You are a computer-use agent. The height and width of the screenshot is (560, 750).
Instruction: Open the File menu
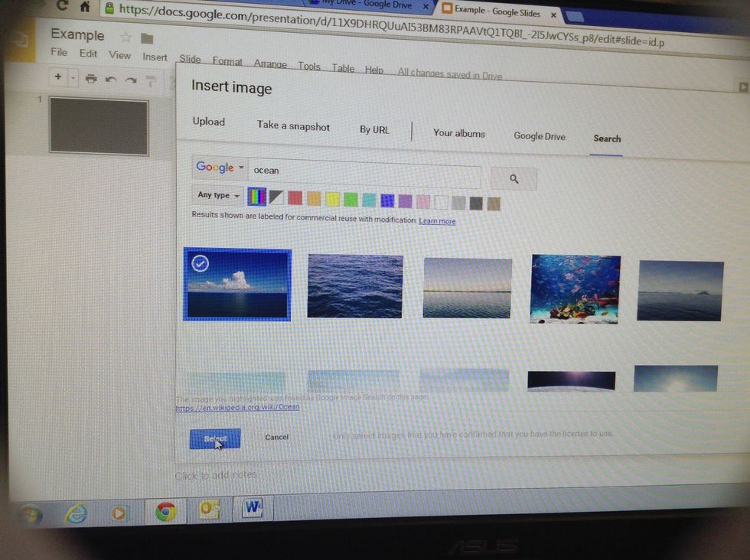(x=59, y=52)
